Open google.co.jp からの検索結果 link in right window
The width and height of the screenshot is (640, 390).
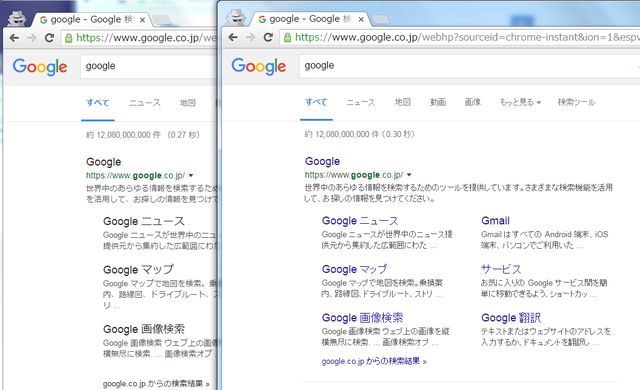[374, 361]
